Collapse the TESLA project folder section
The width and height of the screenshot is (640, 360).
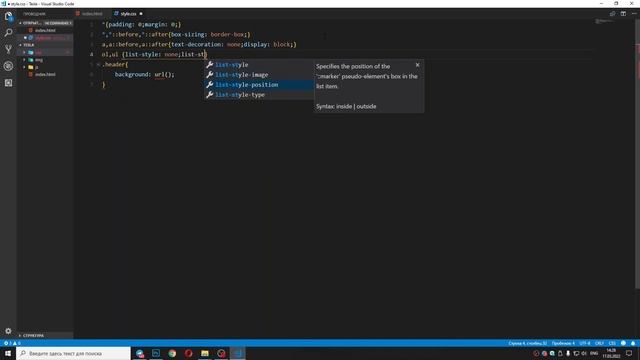pos(45,45)
